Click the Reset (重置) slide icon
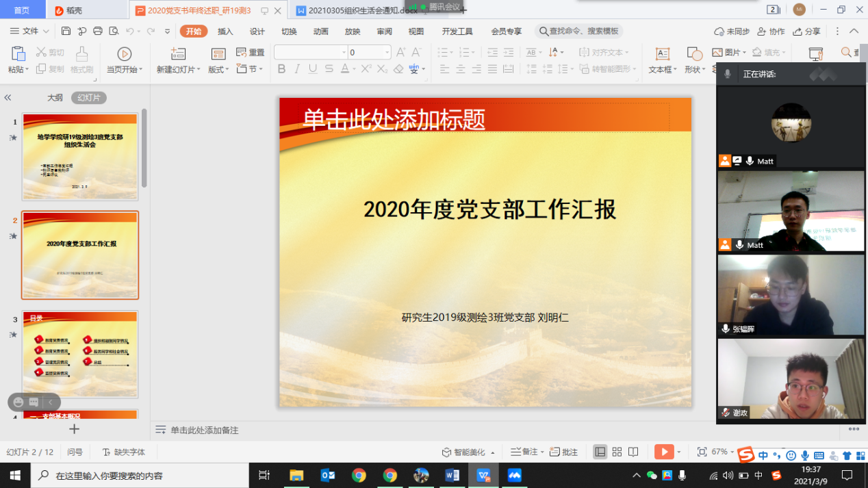This screenshot has height=488, width=868. click(x=251, y=53)
